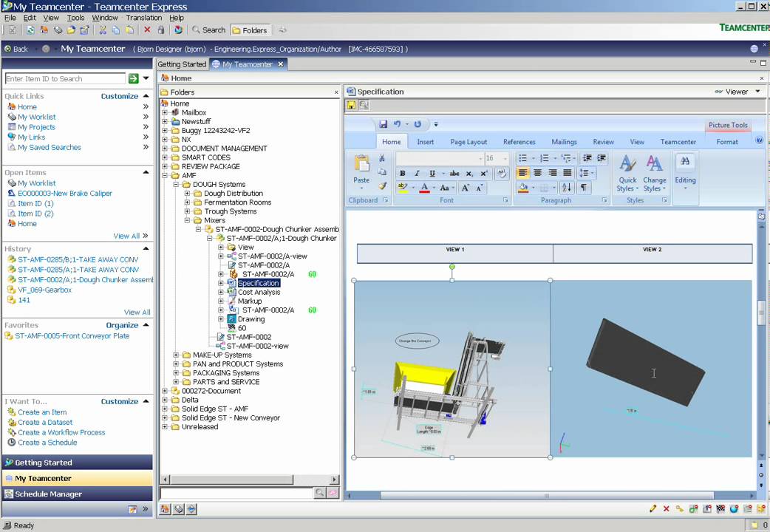The width and height of the screenshot is (770, 532).
Task: Toggle left text alignment
Action: pos(523,173)
